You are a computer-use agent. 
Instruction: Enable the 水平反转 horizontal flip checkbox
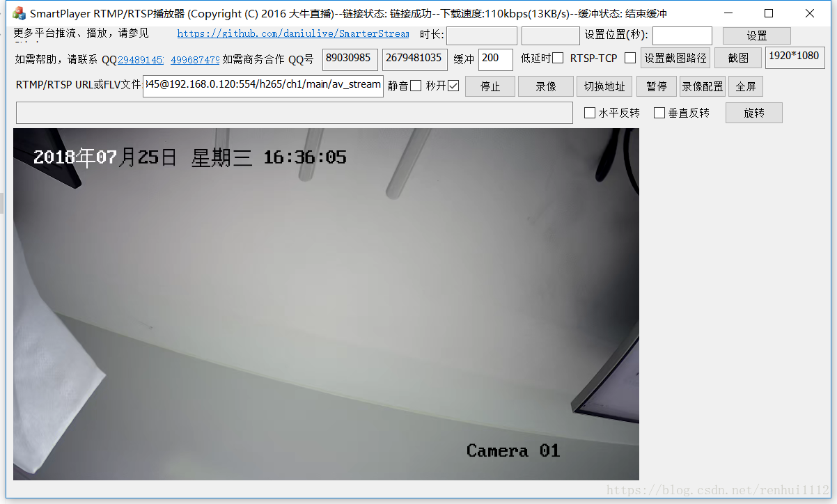(x=590, y=113)
